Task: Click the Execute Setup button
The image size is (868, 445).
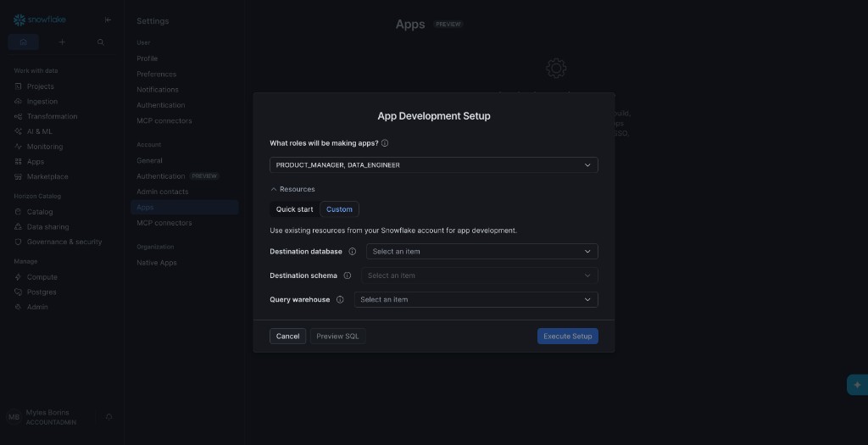Action: pyautogui.click(x=567, y=336)
